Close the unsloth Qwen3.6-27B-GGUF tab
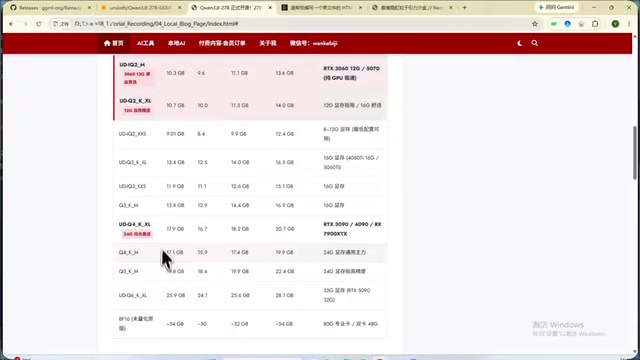Image resolution: width=640 pixels, height=360 pixels. 180,7
